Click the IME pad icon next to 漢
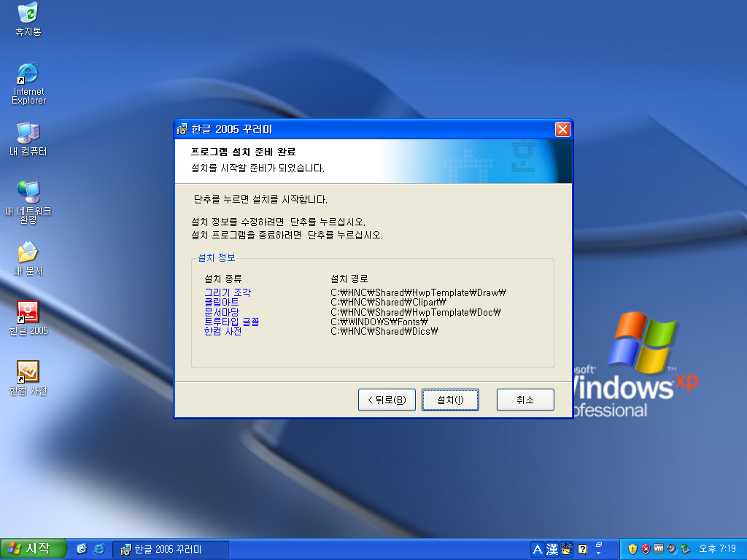The image size is (747, 560). [567, 550]
